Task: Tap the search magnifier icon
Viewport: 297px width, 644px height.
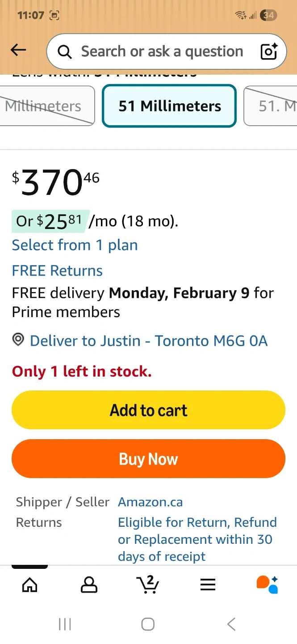Action: coord(65,52)
